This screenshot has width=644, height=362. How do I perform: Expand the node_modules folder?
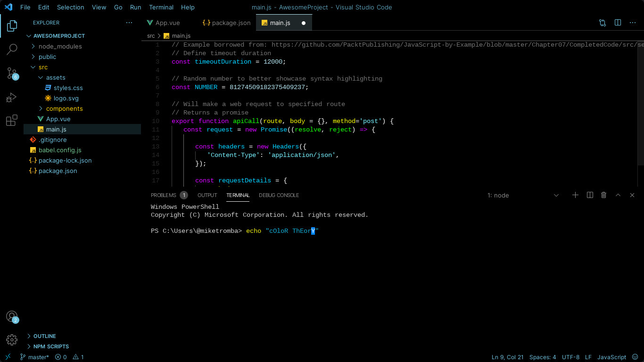tap(60, 46)
